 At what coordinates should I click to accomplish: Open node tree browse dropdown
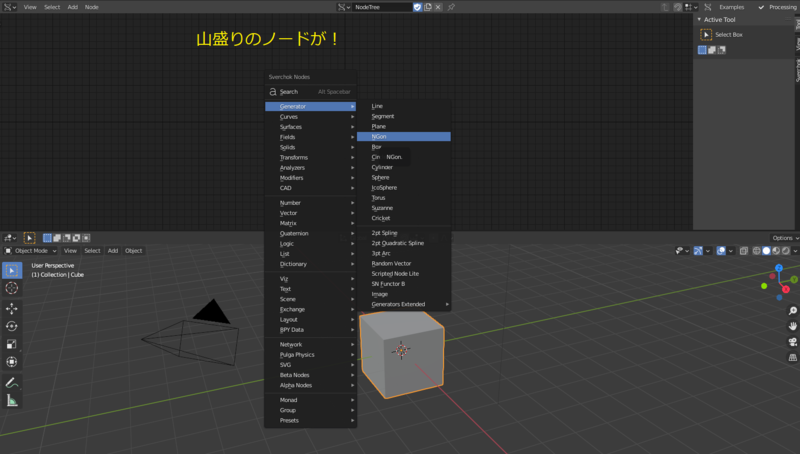point(343,7)
